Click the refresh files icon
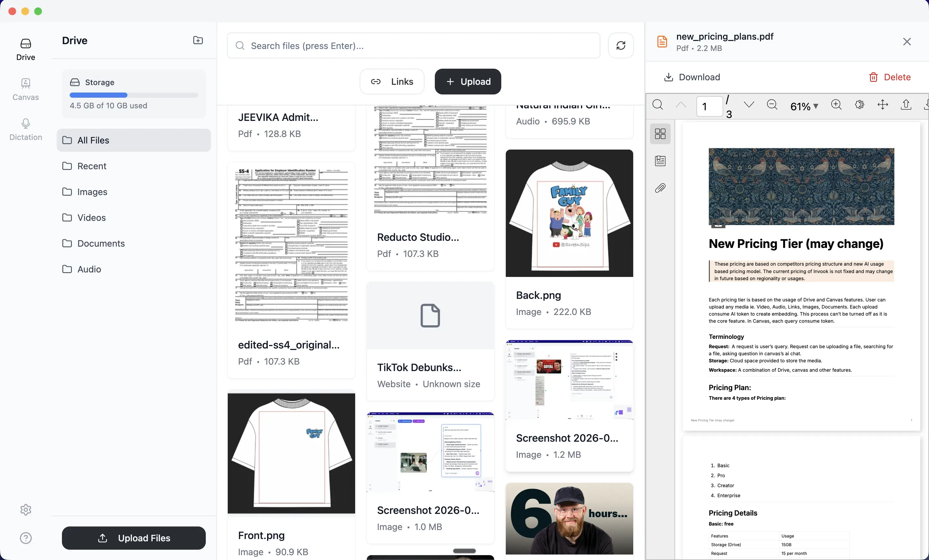Viewport: 929px width, 560px height. [x=621, y=45]
